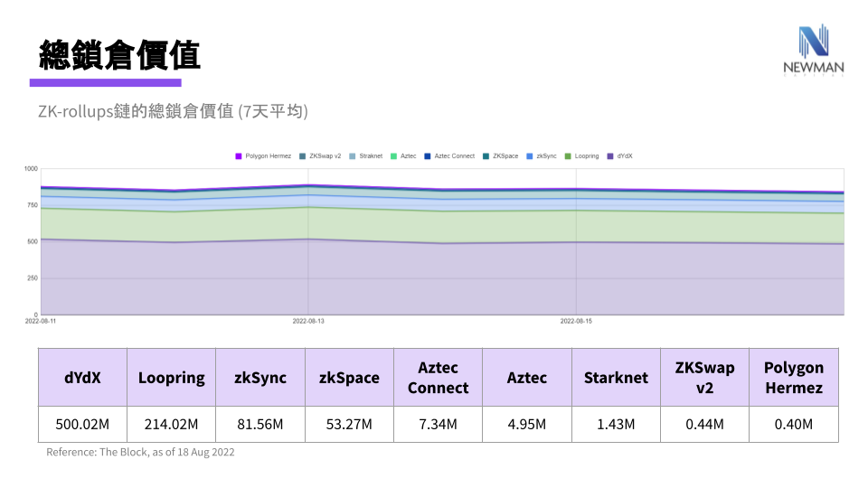Click the 2022-08-13 x-axis label

point(308,321)
